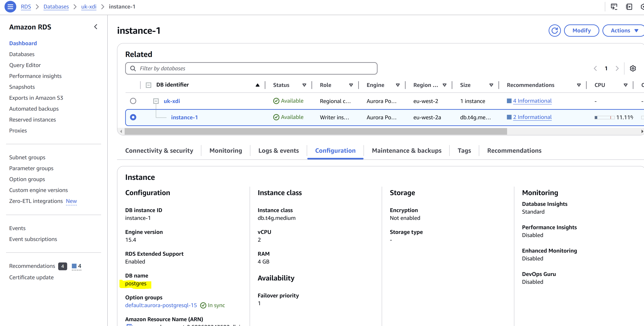Screen dimensions: 644x326
Task: Select the instance-1 radio button
Action: click(133, 117)
